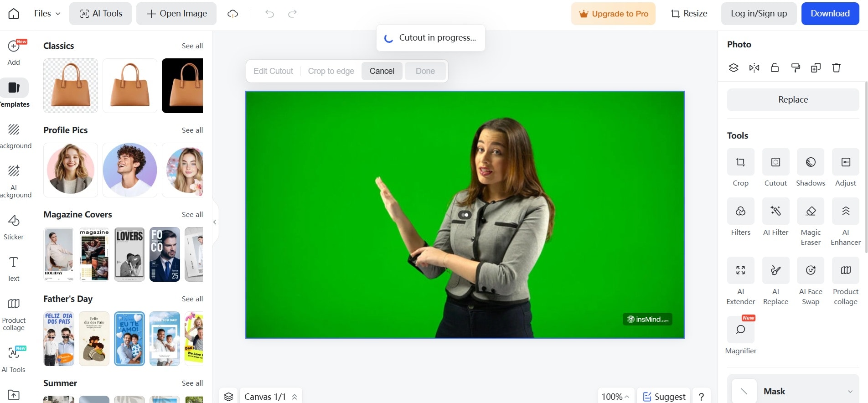This screenshot has height=403, width=868.
Task: Choose the LOVERS magazine cover template
Action: pos(129,254)
